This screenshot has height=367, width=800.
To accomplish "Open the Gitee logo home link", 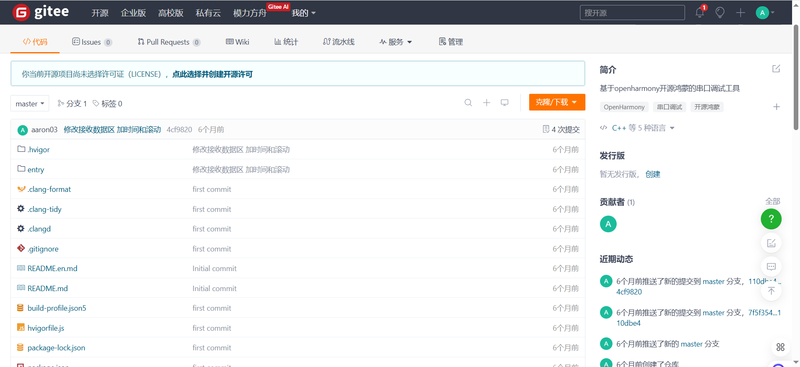I will [x=41, y=12].
